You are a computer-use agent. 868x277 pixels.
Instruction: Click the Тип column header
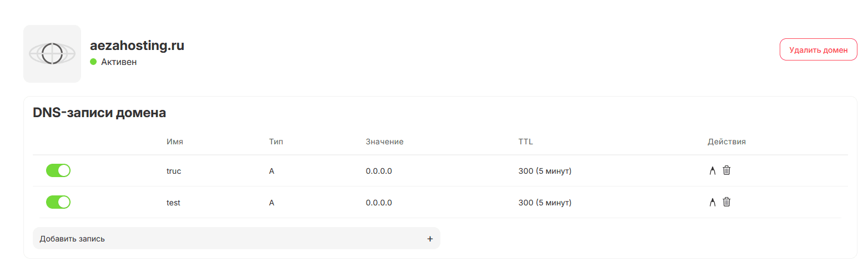[x=276, y=142]
